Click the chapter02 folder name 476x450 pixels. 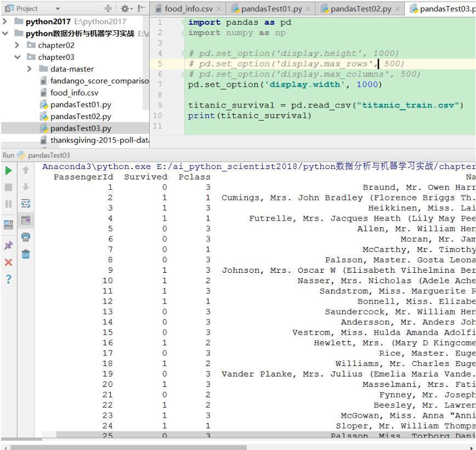point(56,45)
